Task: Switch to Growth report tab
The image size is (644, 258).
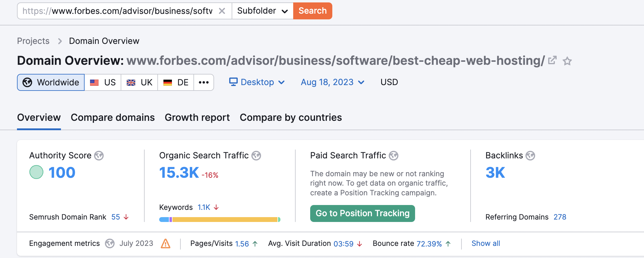Action: click(x=197, y=117)
